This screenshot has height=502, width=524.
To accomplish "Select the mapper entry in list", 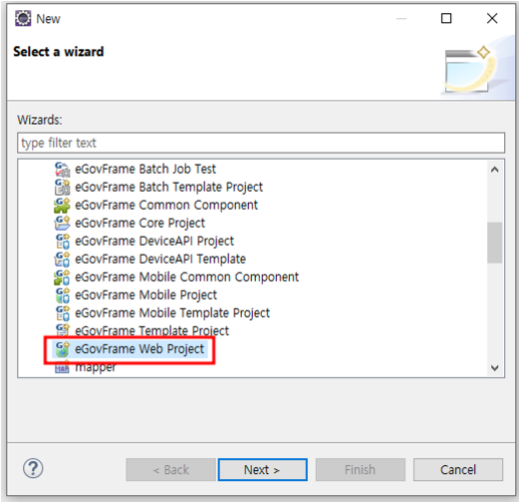I will [x=95, y=367].
